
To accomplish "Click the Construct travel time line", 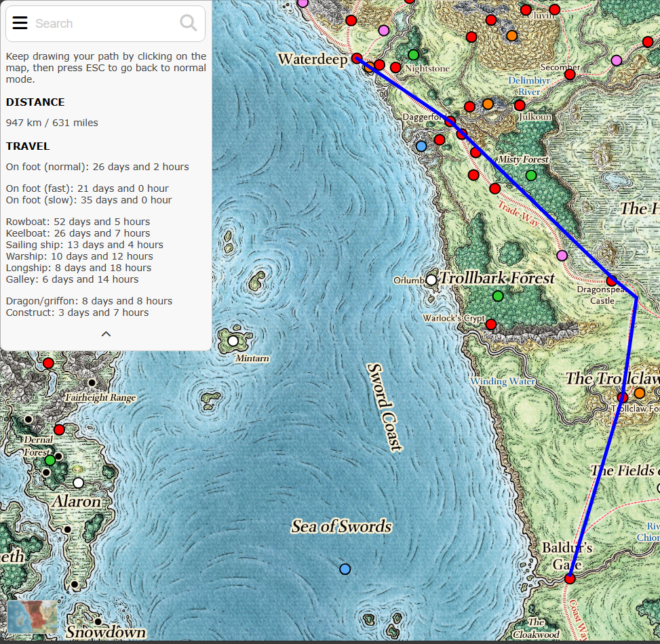I will (x=77, y=313).
